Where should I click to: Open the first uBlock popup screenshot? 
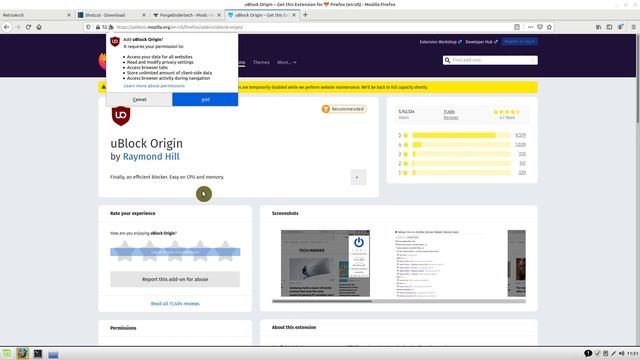click(325, 263)
